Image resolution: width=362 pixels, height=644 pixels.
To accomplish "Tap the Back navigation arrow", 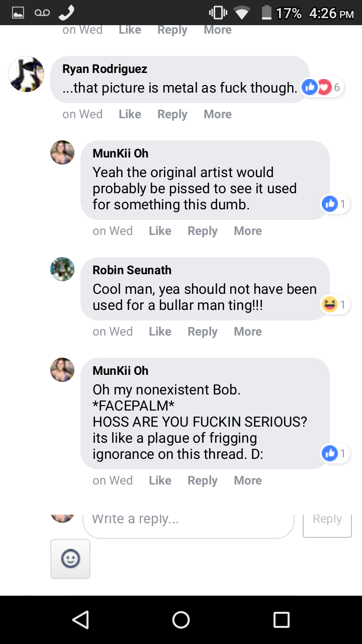I will [x=81, y=620].
